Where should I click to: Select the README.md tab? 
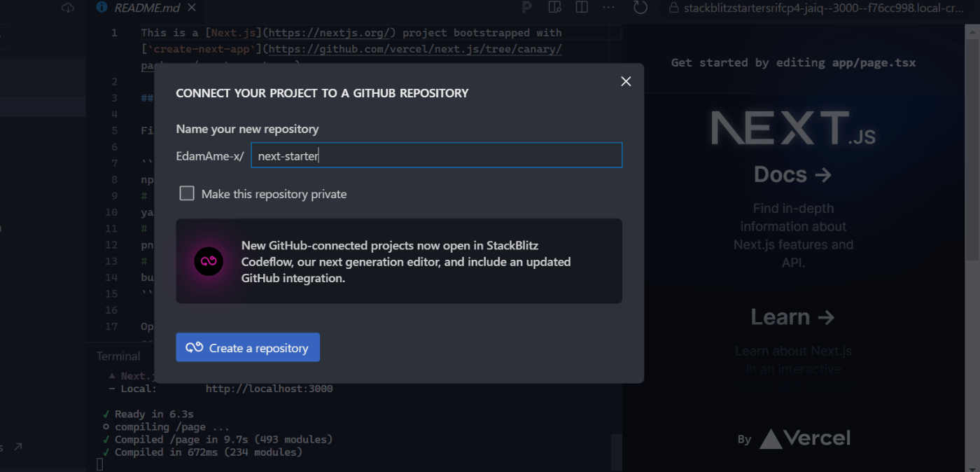point(146,8)
